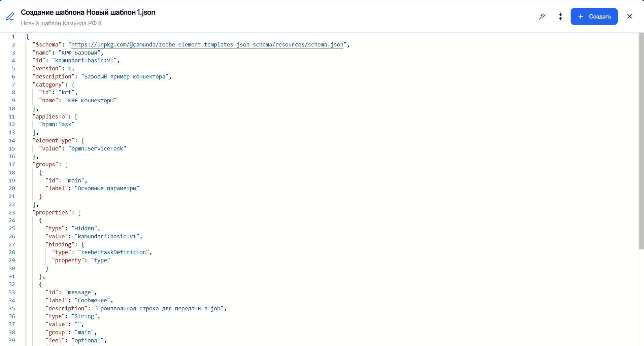Click the "String" type value

click(84, 316)
